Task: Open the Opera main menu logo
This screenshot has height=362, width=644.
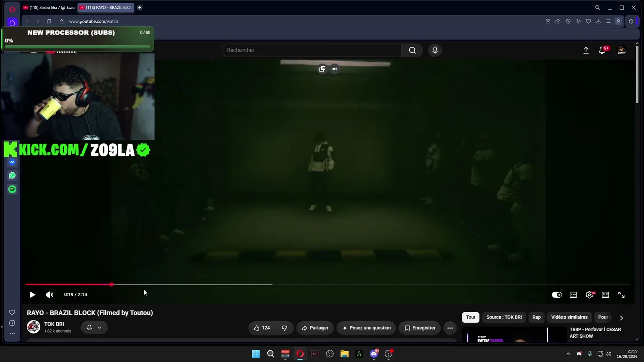Action: tap(12, 9)
